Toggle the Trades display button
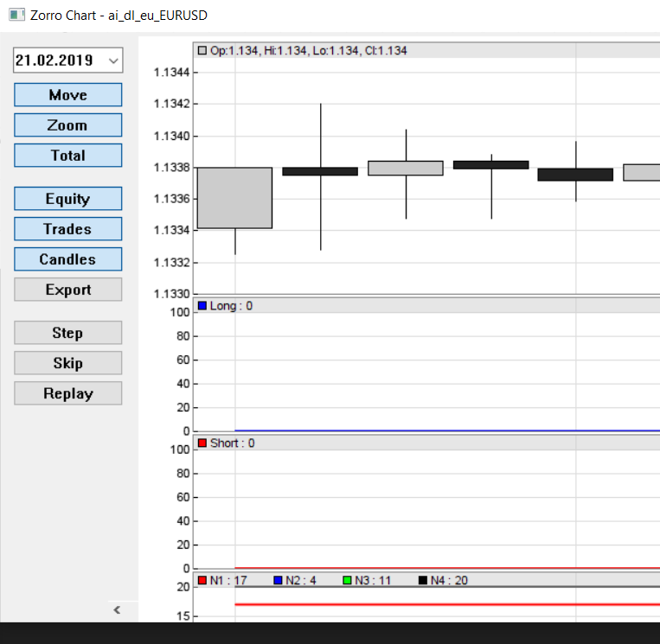660x644 pixels. 67,229
